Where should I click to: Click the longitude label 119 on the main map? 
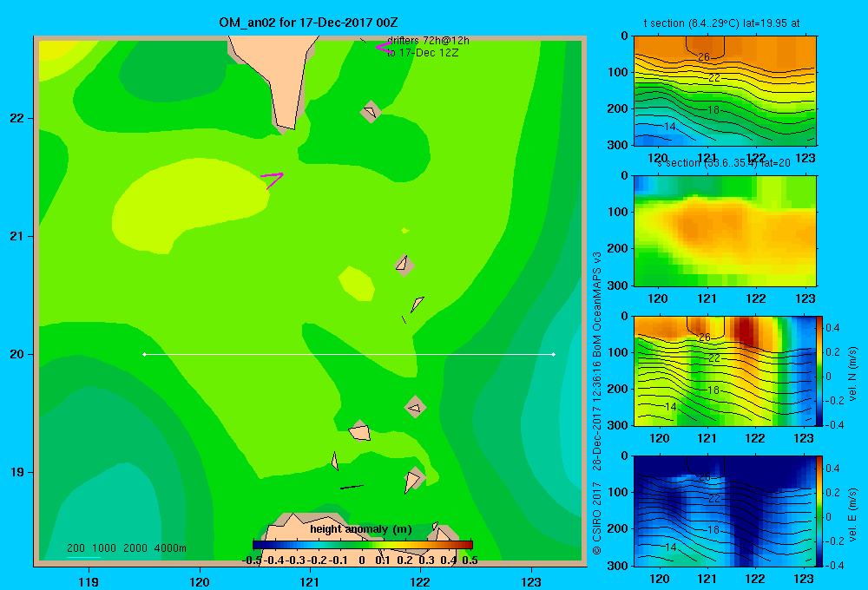click(x=89, y=581)
